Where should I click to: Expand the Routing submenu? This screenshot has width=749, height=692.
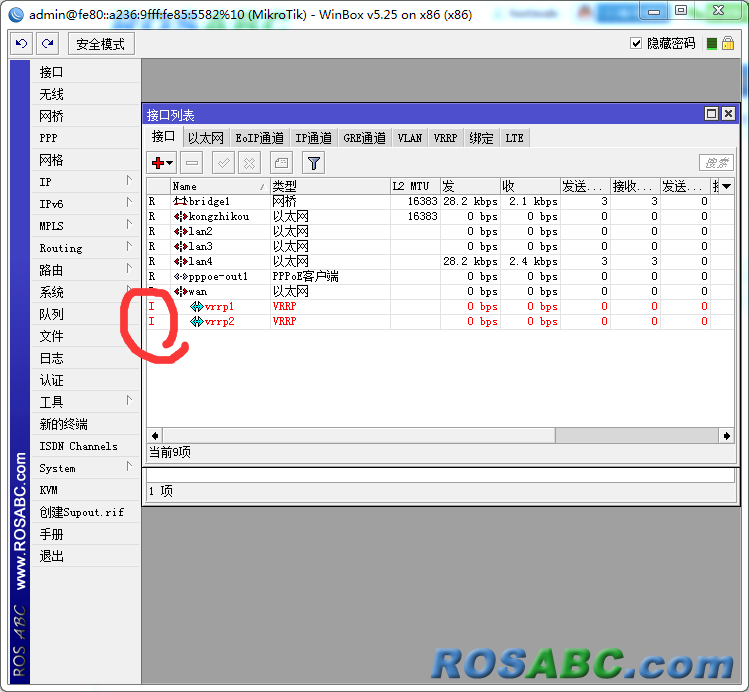(85, 248)
